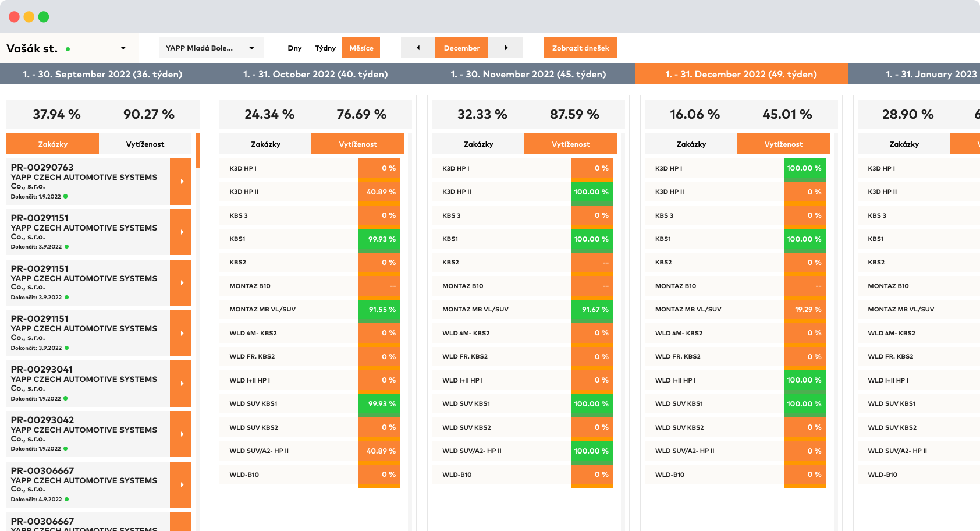The image size is (980, 531).
Task: Open YAPP Mladá Bole... location dropdown
Action: point(211,48)
